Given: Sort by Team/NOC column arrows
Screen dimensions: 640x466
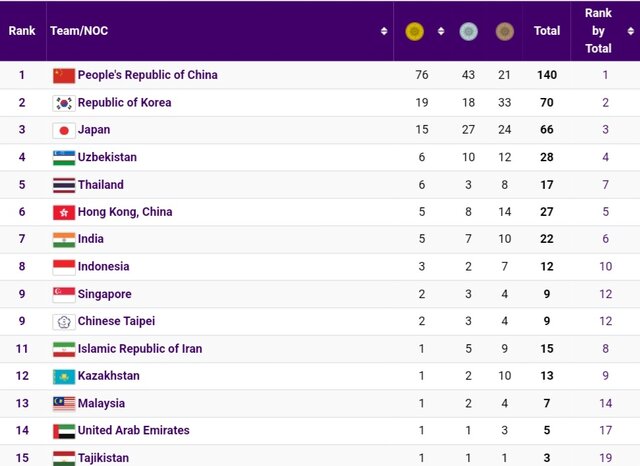Looking at the screenshot, I should point(384,32).
